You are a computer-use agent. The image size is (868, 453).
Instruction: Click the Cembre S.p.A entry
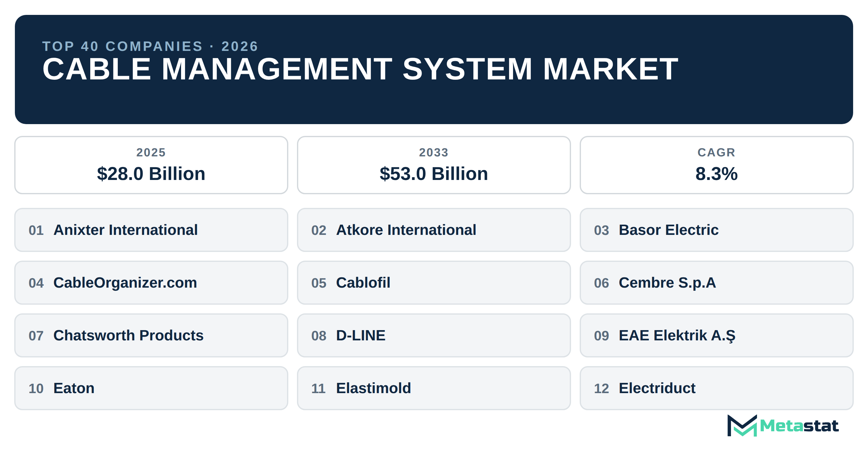716,283
